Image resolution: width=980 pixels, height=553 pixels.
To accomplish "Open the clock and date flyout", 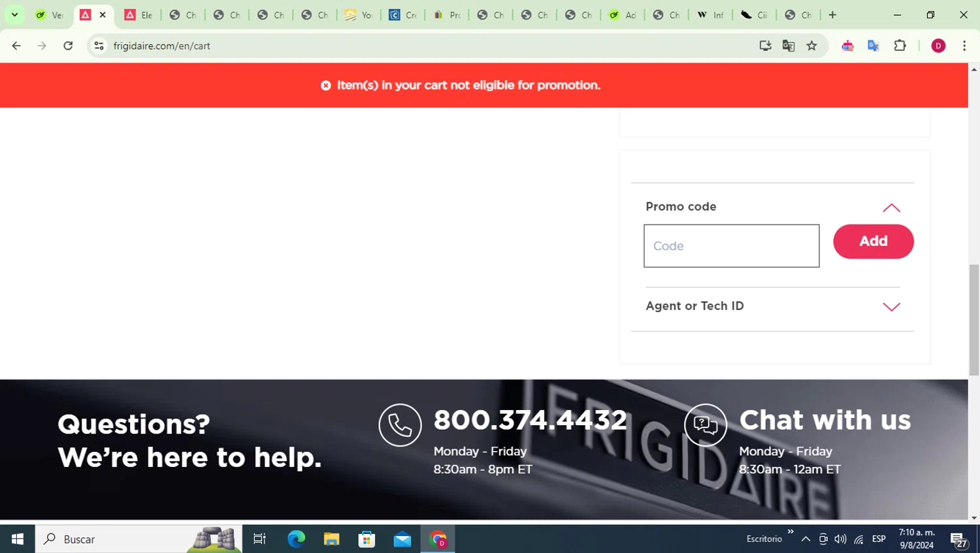I will (917, 539).
